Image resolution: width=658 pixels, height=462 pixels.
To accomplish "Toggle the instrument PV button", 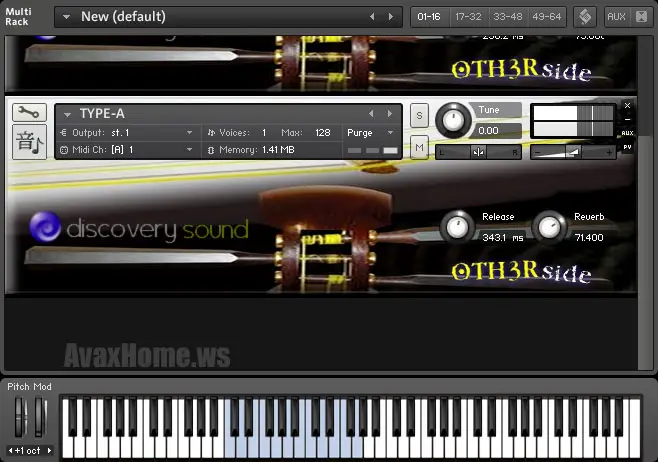I will [x=627, y=147].
